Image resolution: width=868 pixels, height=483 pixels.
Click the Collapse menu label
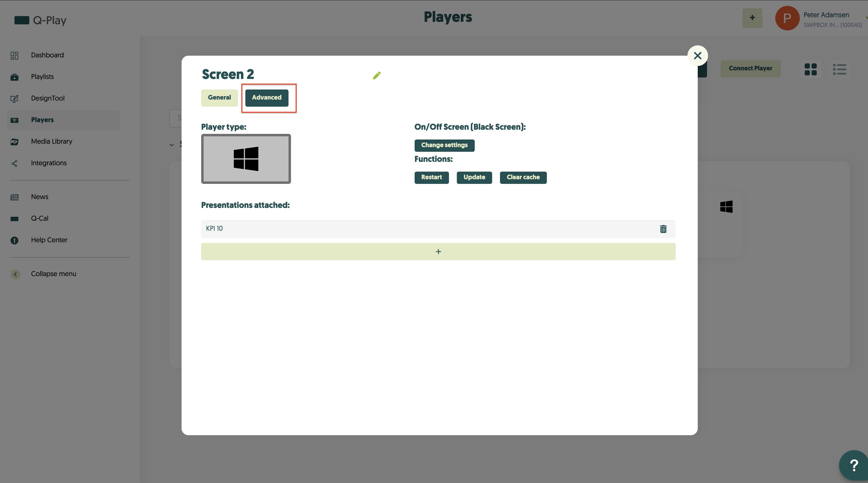pyautogui.click(x=53, y=274)
